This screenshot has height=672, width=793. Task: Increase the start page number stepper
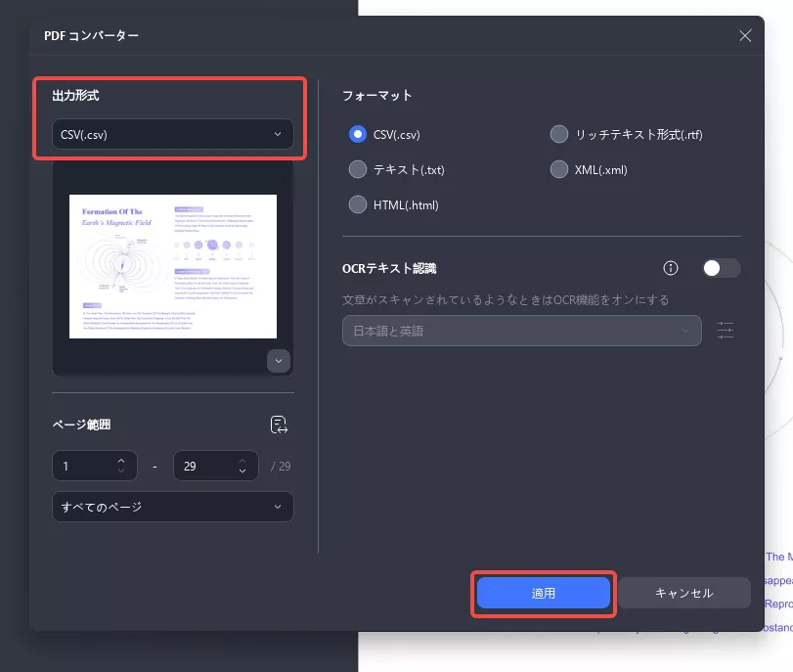[120, 461]
